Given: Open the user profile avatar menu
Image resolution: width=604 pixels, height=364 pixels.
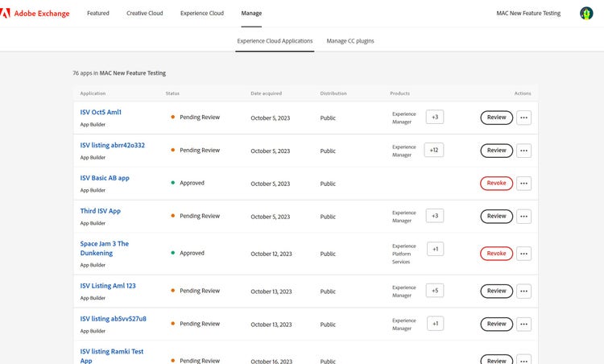Looking at the screenshot, I should click(586, 14).
